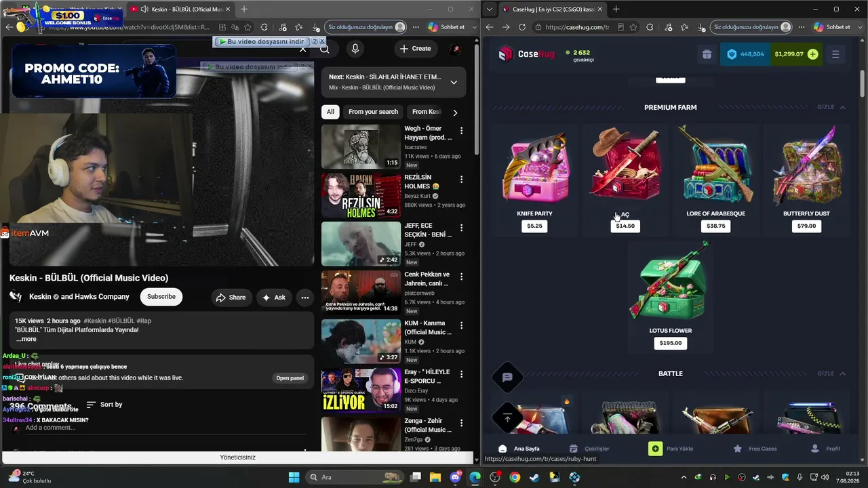The image size is (868, 488).
Task: Open more actions menu under the video
Action: pos(304,297)
